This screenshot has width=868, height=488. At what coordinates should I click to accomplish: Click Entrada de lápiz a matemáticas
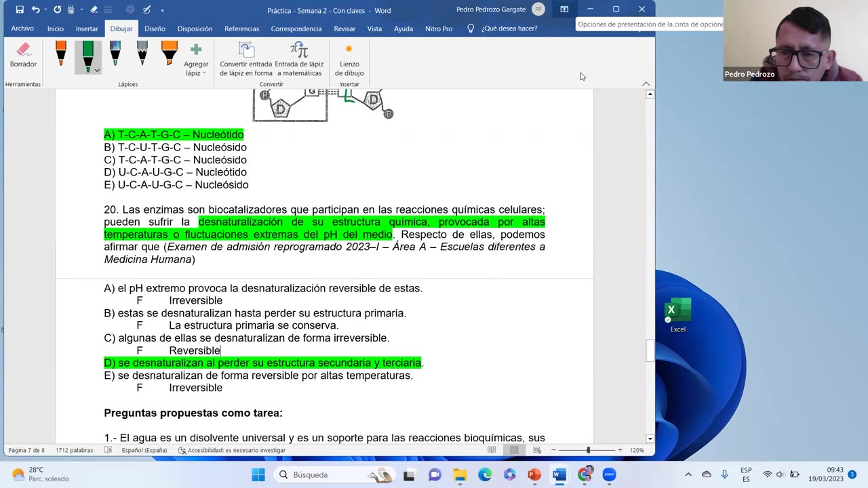coord(299,60)
